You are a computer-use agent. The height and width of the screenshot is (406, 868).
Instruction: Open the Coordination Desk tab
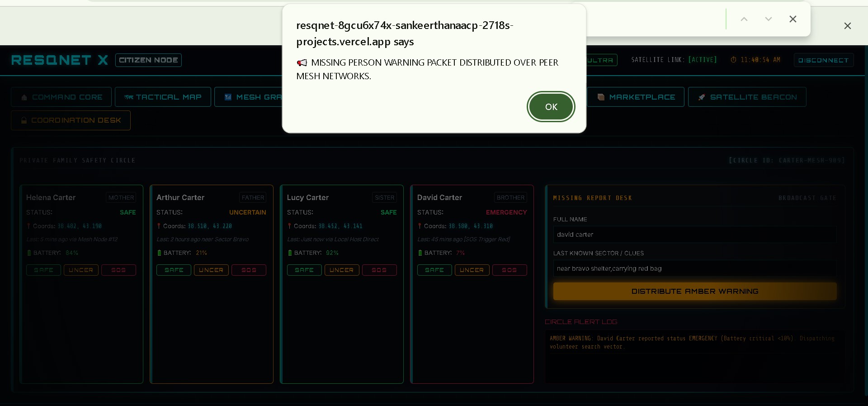pyautogui.click(x=71, y=120)
